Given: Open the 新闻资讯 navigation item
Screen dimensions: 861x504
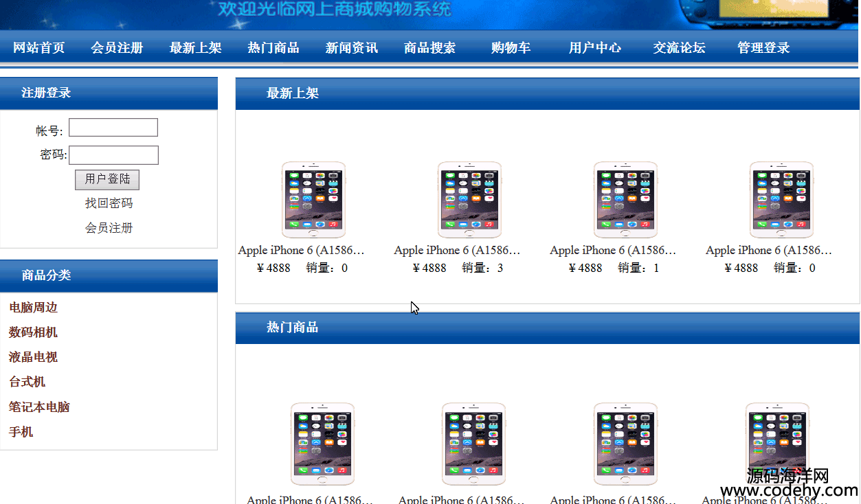Looking at the screenshot, I should coord(352,47).
